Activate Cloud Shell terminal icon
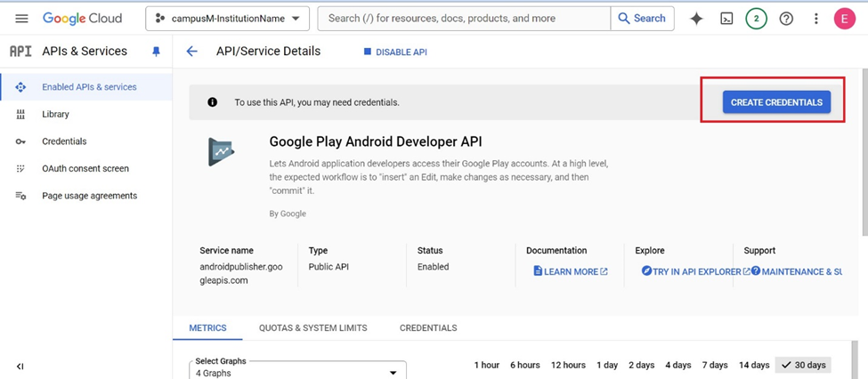868x379 pixels. coord(726,19)
